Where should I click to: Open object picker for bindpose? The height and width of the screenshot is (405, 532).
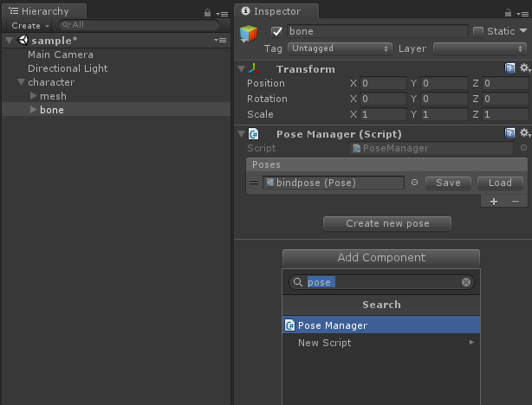coord(414,183)
